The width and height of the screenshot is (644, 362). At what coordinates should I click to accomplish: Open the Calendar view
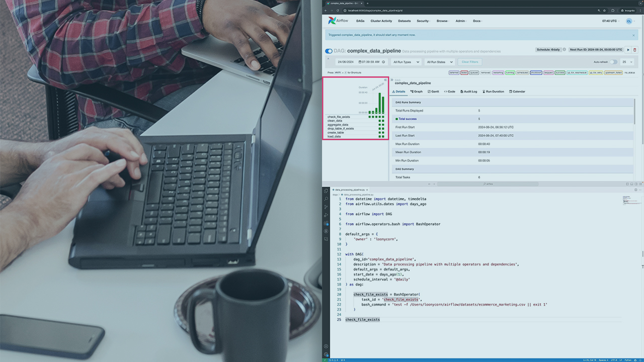(517, 91)
